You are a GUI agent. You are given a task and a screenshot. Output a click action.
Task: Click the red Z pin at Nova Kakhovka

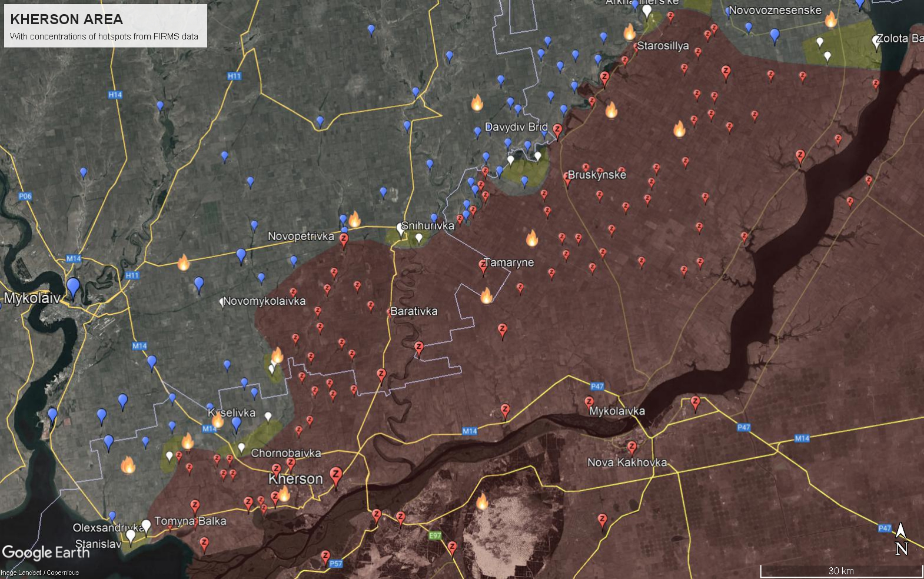631,448
